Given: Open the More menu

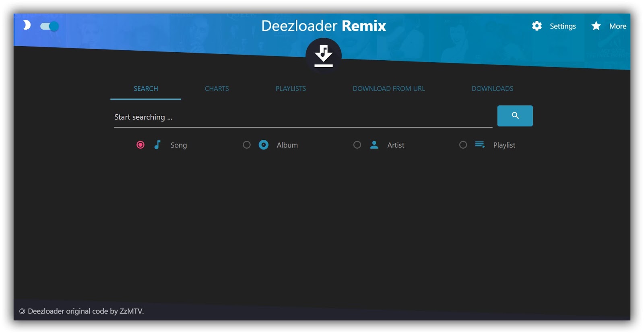Looking at the screenshot, I should click(x=617, y=26).
